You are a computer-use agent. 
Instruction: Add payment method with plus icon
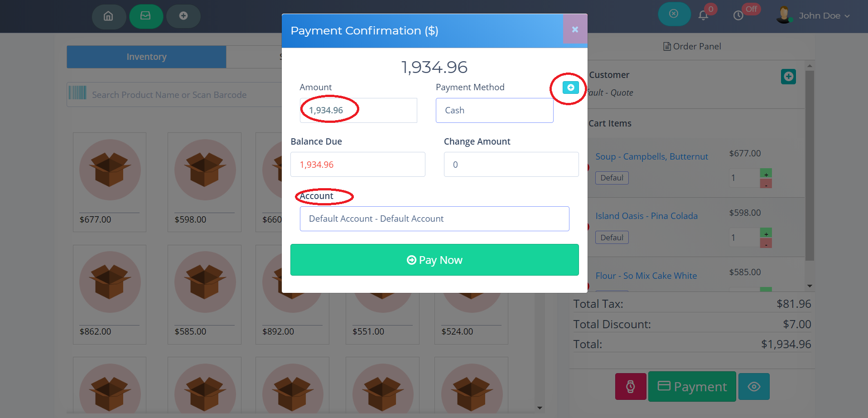570,87
